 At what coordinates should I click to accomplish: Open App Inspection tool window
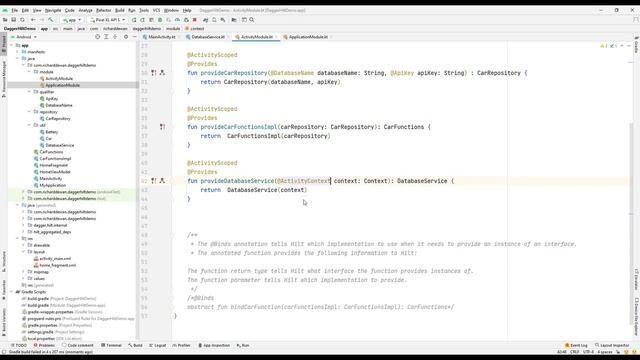(214, 345)
